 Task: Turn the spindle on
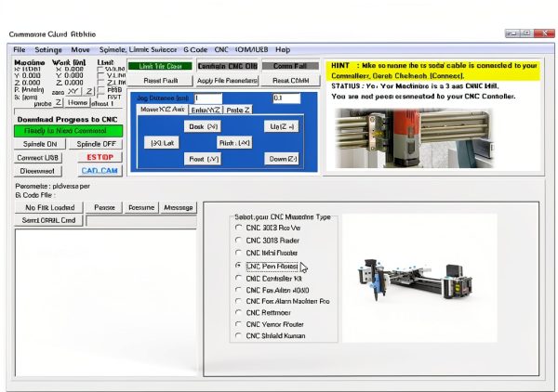click(x=40, y=144)
